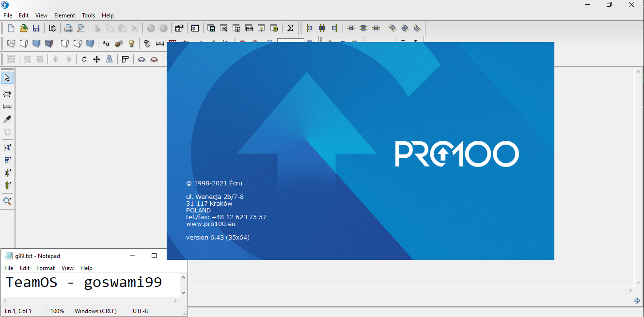Viewport: 644px width, 317px height.
Task: Expand the zoom magnifier tool dropdown
Action: (7, 200)
